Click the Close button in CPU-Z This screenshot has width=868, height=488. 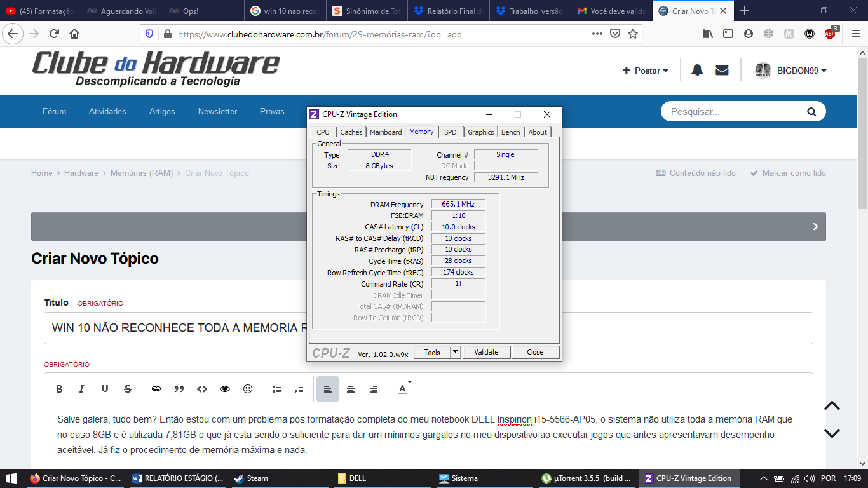[x=535, y=352]
